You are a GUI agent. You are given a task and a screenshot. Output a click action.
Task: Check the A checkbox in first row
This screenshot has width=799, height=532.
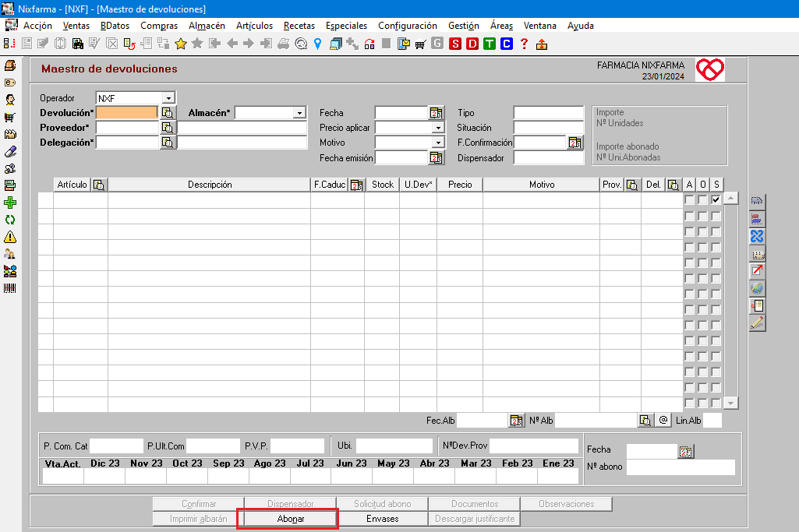[x=689, y=199]
